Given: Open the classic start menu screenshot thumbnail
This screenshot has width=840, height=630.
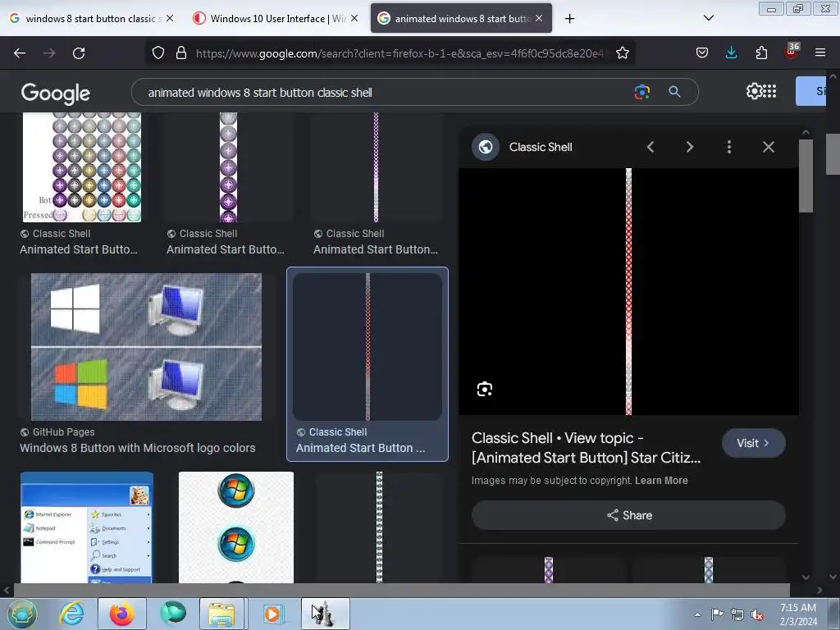Looking at the screenshot, I should (87, 527).
